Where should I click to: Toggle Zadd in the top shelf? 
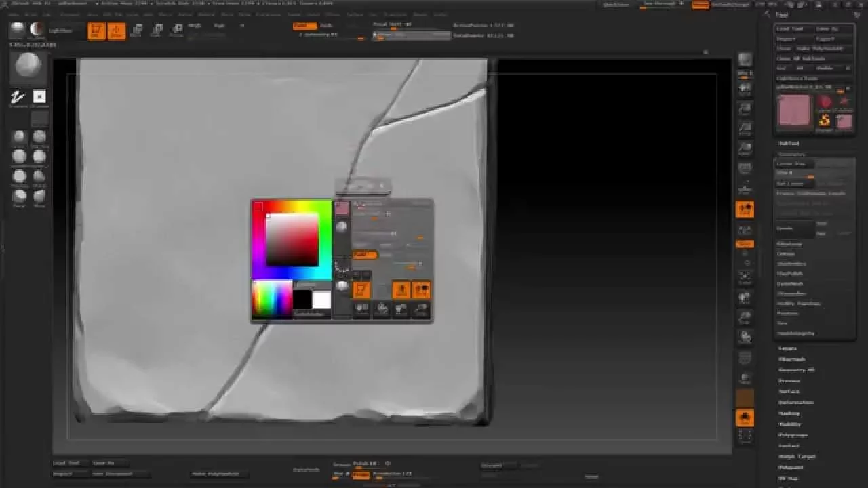click(x=304, y=26)
